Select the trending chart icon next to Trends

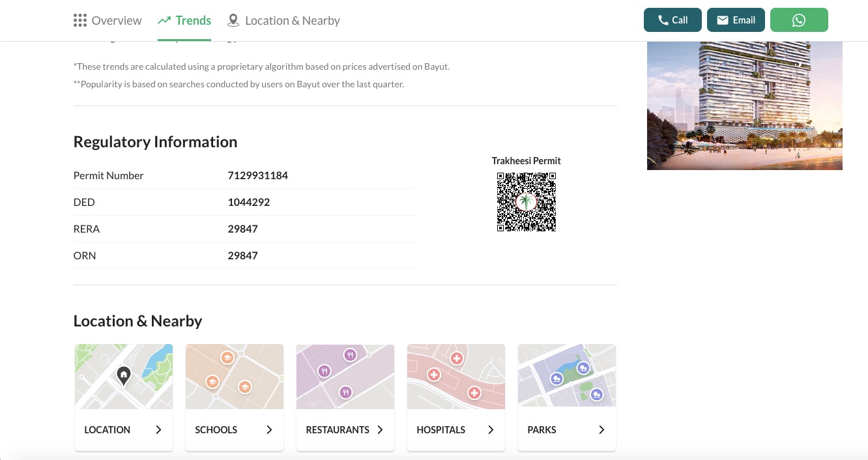click(164, 20)
